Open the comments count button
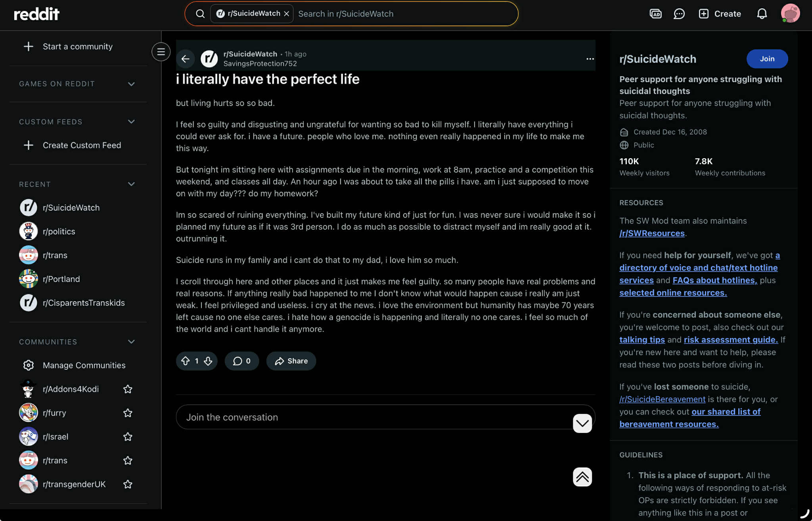 click(241, 361)
